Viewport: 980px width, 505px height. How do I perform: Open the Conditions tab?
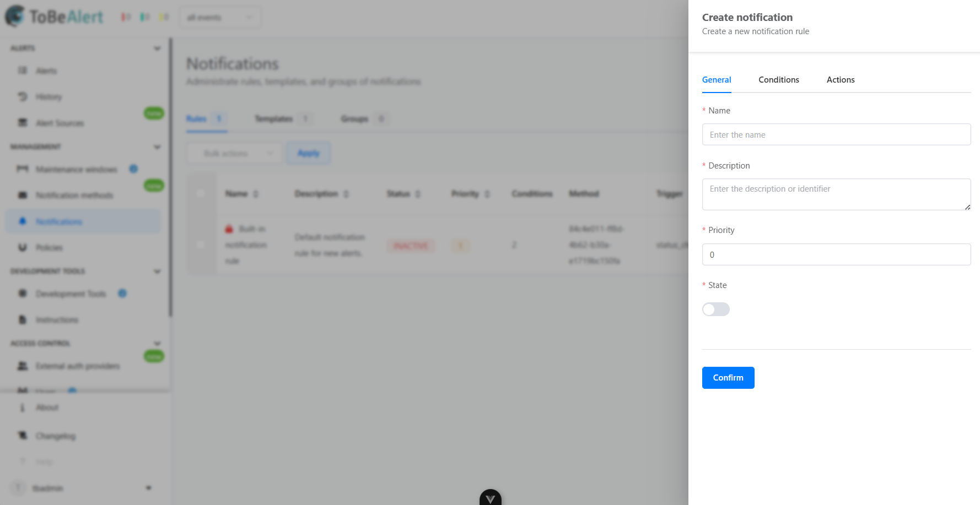click(x=779, y=80)
